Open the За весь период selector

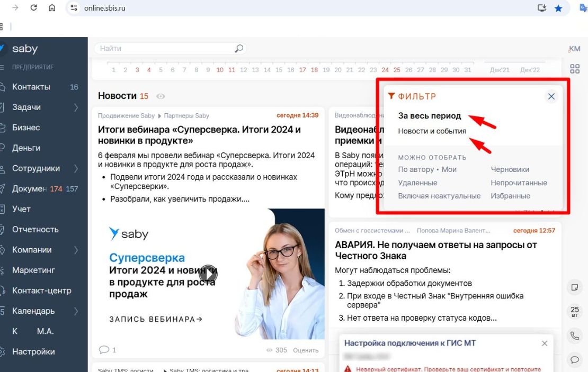[430, 116]
